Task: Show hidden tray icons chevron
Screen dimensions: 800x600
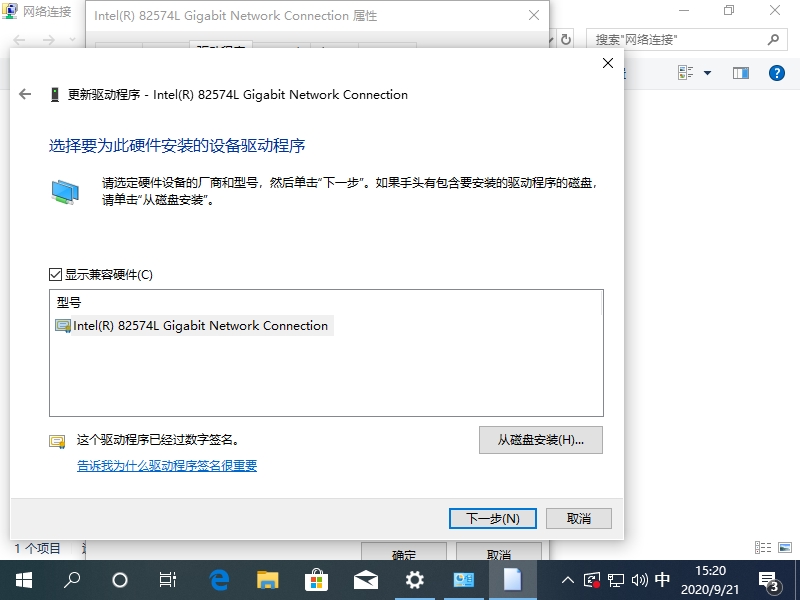Action: [567, 580]
